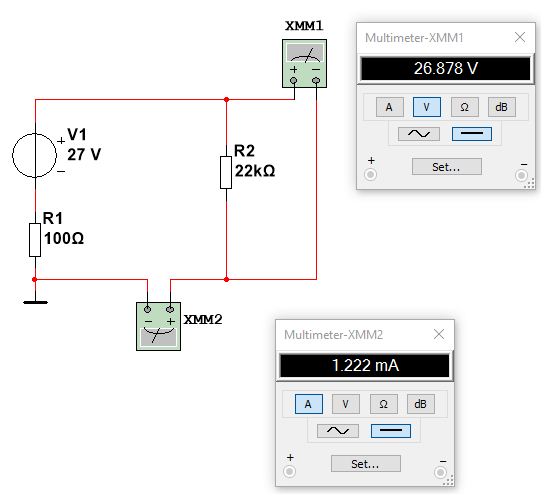Close the Multimeter-XMM2 window

pos(439,334)
